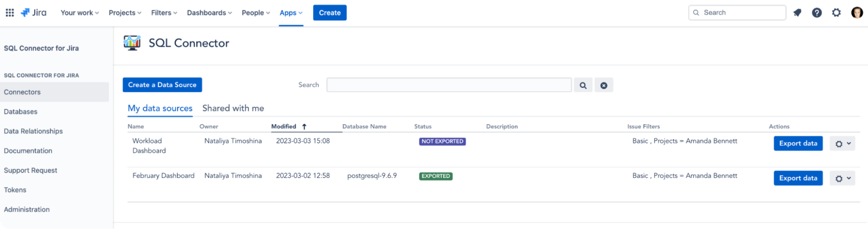
Task: Click the blue Create button
Action: 330,13
